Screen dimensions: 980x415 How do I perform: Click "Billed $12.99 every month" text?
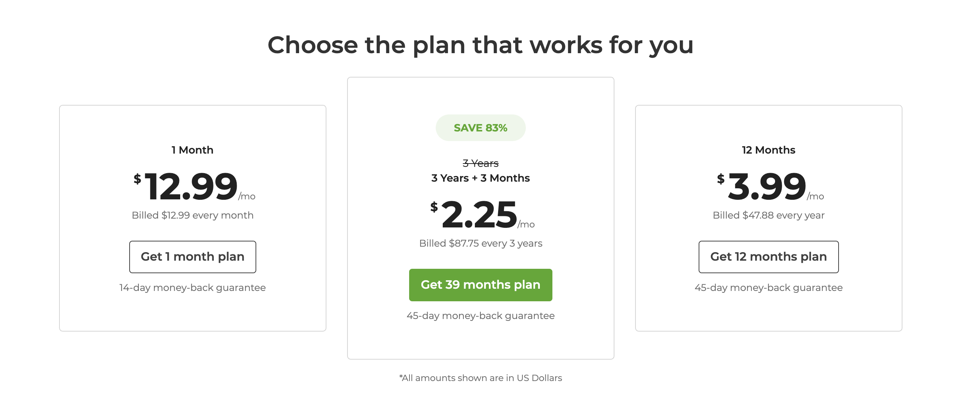(192, 215)
